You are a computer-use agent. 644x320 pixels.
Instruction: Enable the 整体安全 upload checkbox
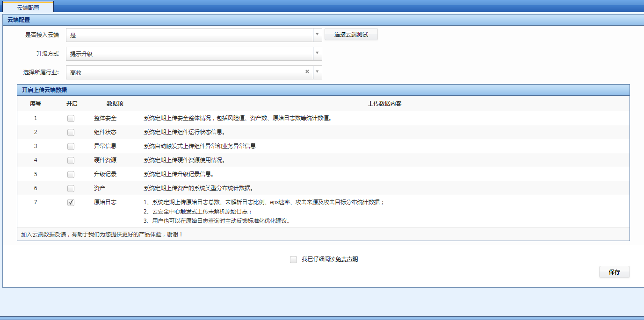click(x=71, y=118)
